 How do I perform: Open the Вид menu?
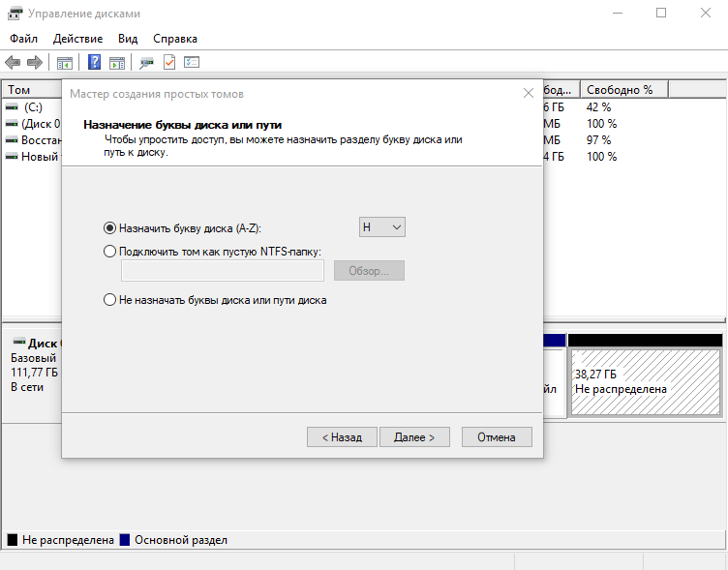128,39
